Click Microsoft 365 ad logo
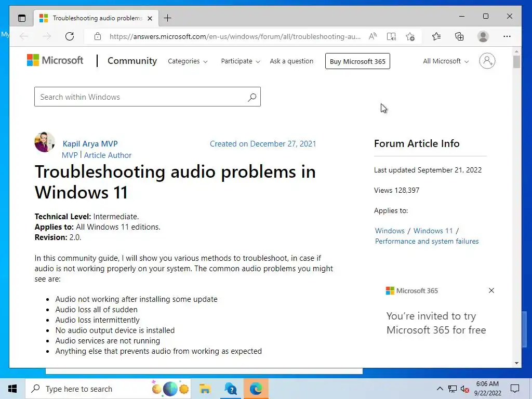The width and height of the screenshot is (532, 399). tap(412, 291)
